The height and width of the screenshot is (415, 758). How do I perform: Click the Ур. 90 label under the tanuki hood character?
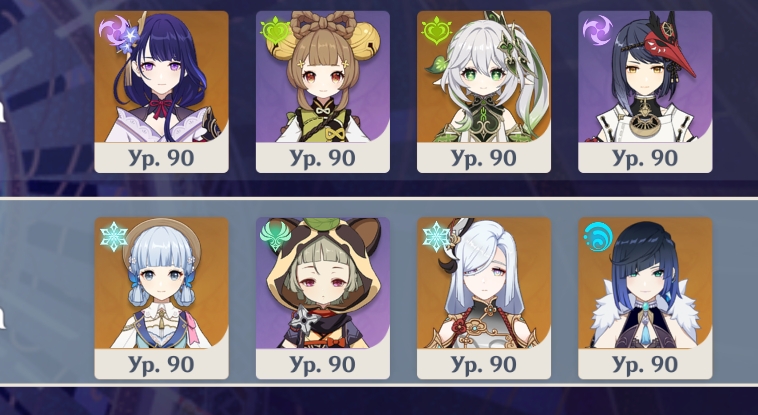click(322, 364)
